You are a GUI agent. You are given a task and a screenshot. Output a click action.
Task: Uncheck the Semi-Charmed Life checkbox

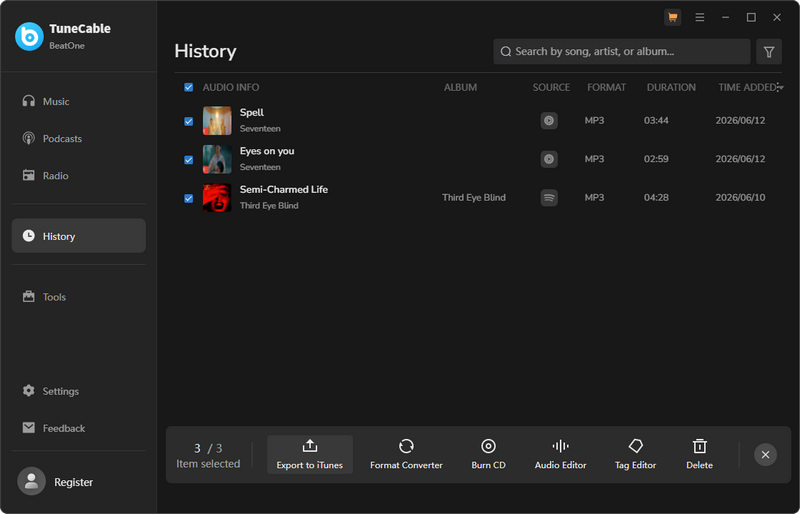click(188, 198)
